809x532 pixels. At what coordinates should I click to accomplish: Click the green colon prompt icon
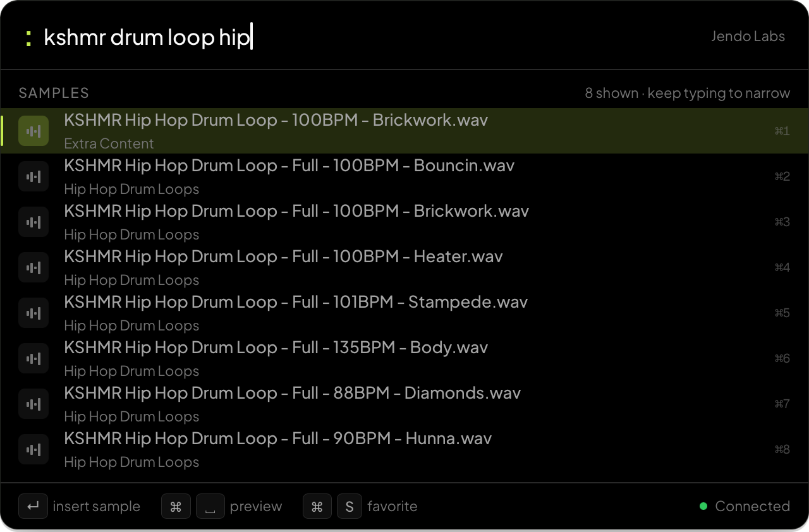pos(28,38)
